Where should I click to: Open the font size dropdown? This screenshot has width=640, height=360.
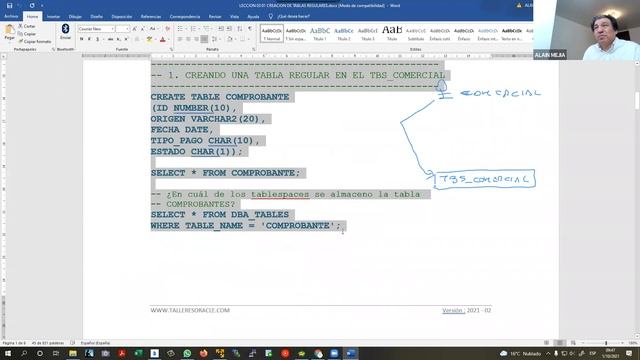click(x=127, y=29)
